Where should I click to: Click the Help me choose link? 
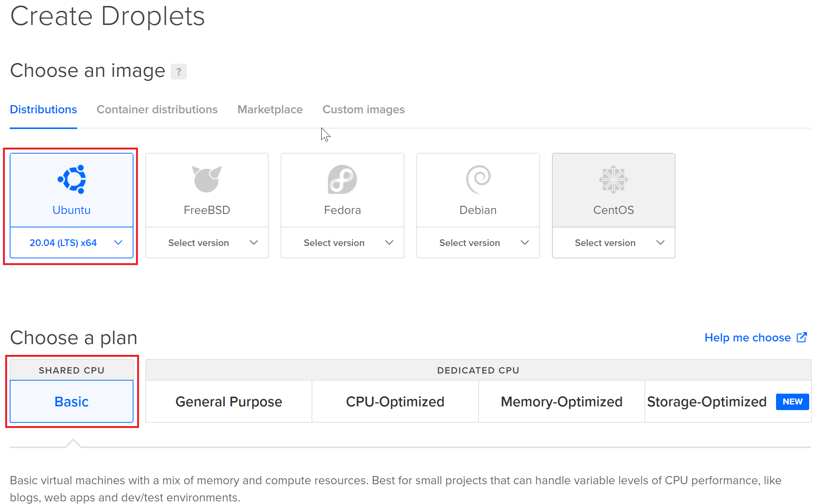point(747,337)
